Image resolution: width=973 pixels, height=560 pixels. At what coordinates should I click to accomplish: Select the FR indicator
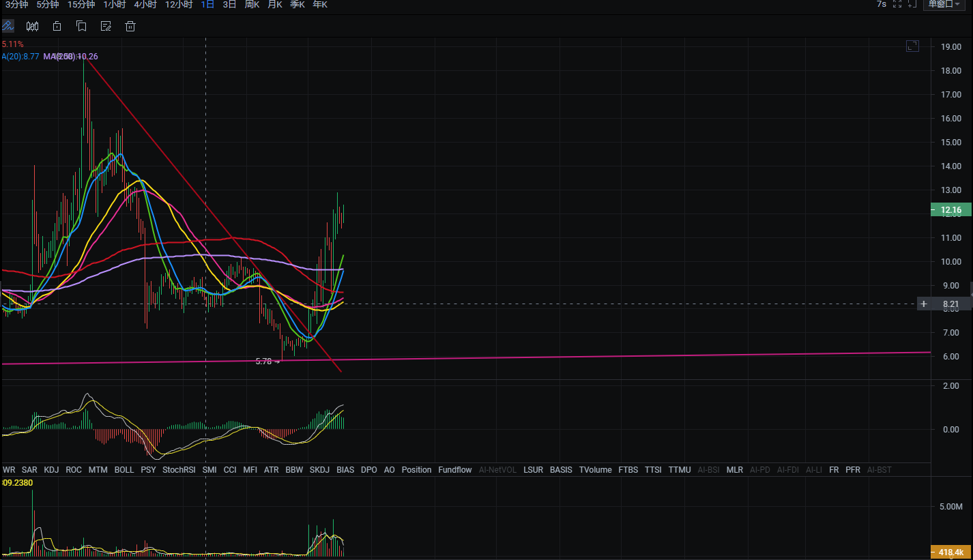point(834,470)
